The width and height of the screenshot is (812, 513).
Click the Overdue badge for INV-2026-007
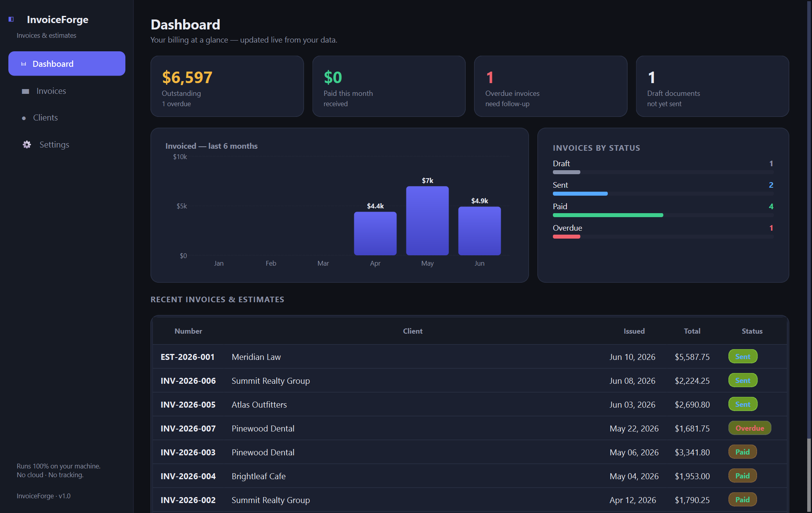point(750,428)
